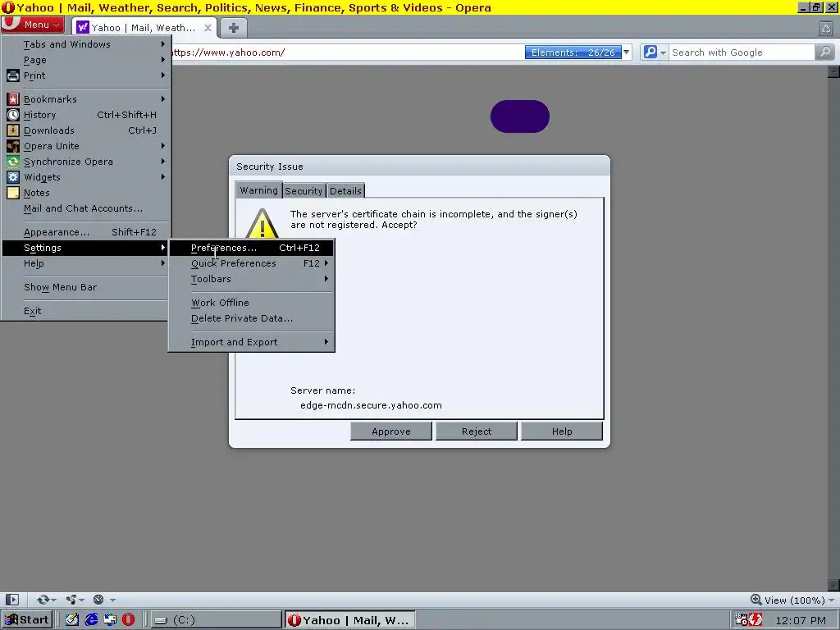Open Preferences from Settings submenu
This screenshot has width=840, height=630.
pos(252,248)
